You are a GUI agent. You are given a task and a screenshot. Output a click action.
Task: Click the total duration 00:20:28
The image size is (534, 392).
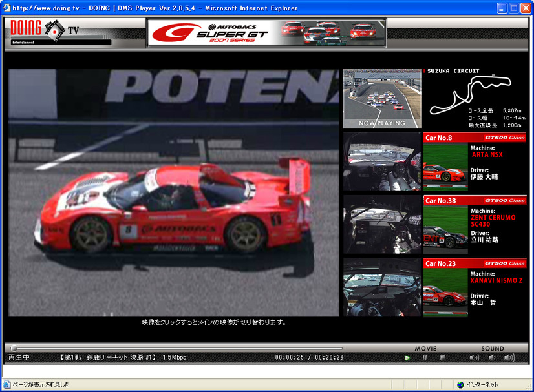329,358
